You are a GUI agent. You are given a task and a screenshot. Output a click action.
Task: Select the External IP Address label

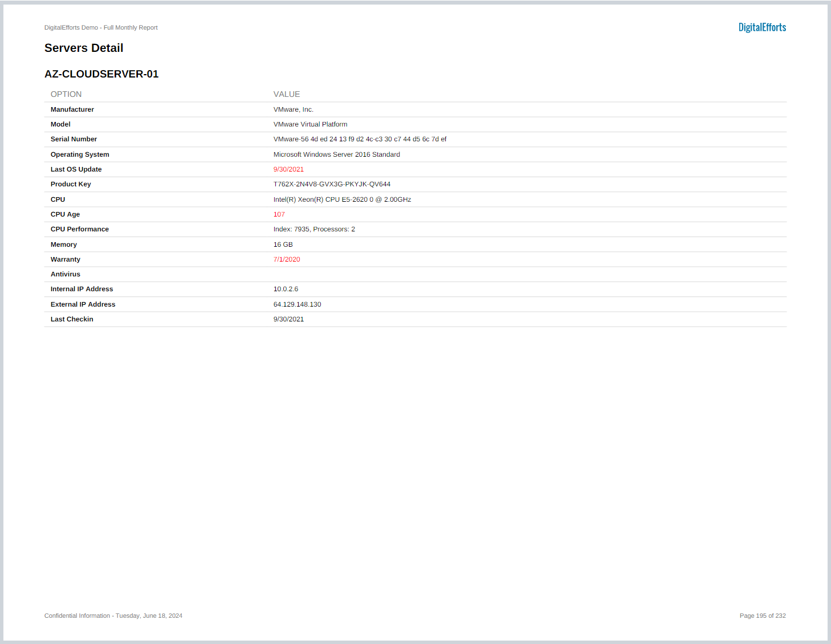[x=83, y=304]
